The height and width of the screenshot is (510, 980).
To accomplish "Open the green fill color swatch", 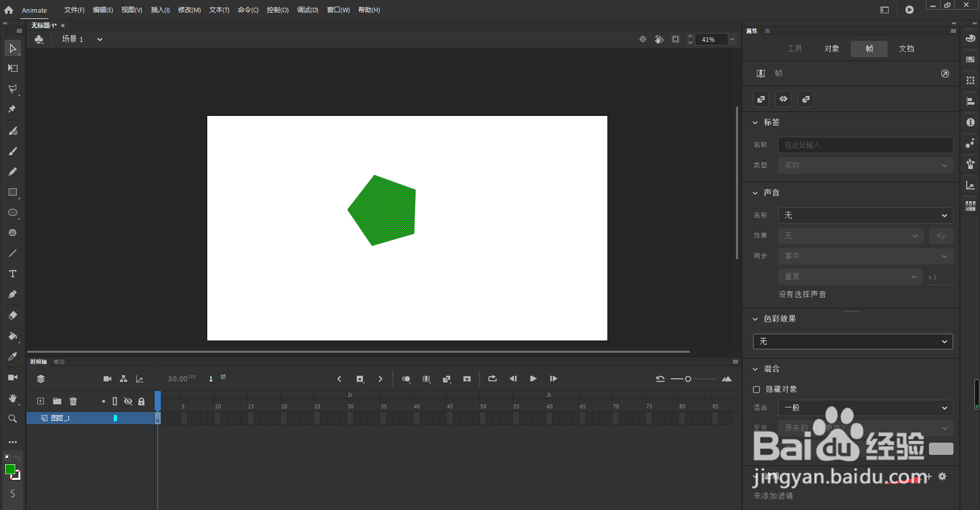I will pyautogui.click(x=10, y=470).
